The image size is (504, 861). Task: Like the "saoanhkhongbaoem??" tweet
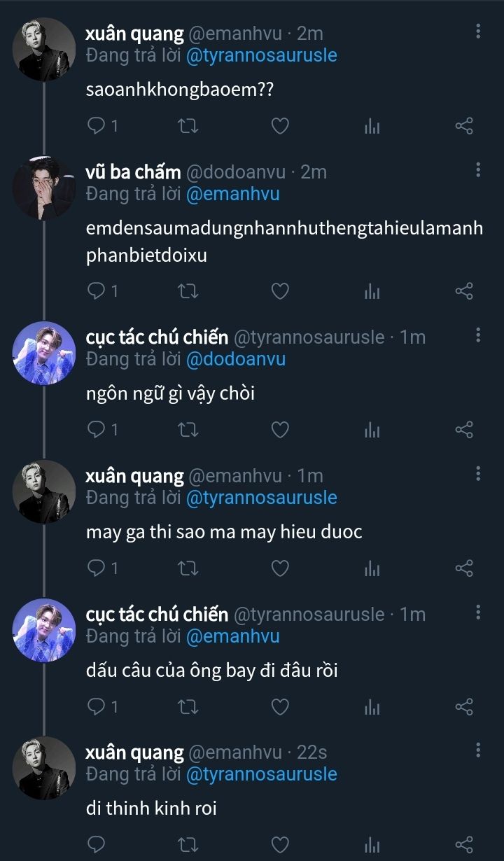280,126
